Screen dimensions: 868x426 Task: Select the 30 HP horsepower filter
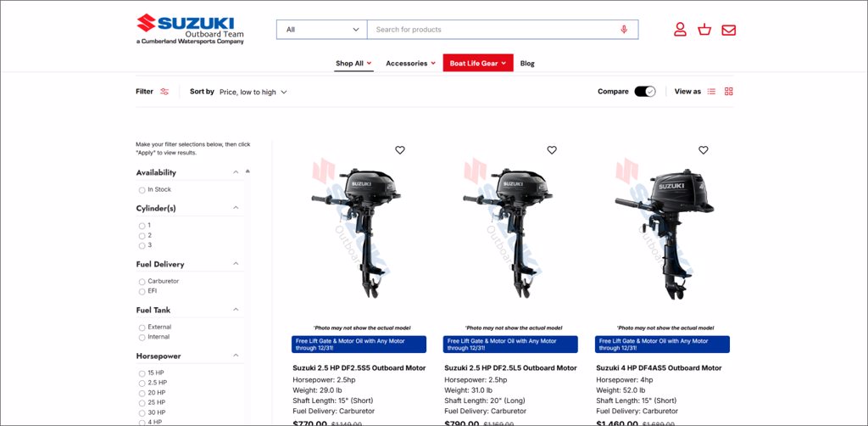click(x=142, y=413)
